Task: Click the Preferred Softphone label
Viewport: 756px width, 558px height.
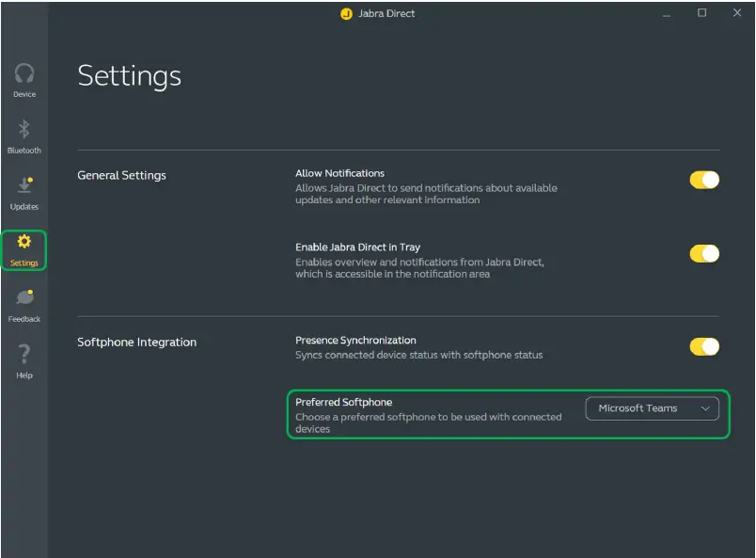Action: tap(343, 402)
